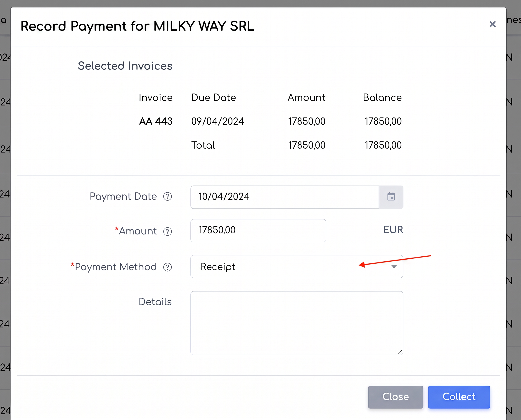Click inside the Details text area

[x=297, y=323]
